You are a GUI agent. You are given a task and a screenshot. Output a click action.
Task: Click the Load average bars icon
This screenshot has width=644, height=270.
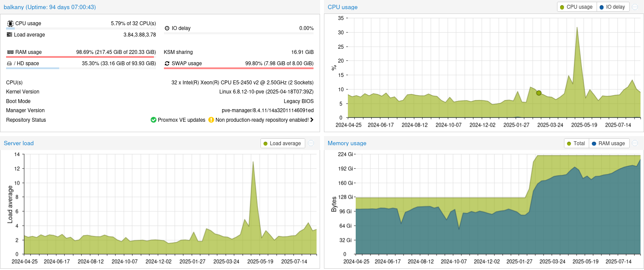(x=9, y=35)
